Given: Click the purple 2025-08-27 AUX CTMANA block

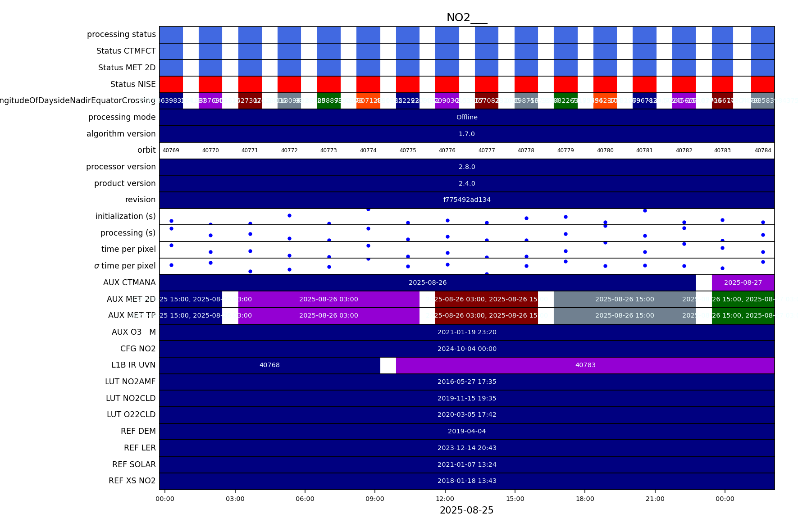Looking at the screenshot, I should click(743, 282).
